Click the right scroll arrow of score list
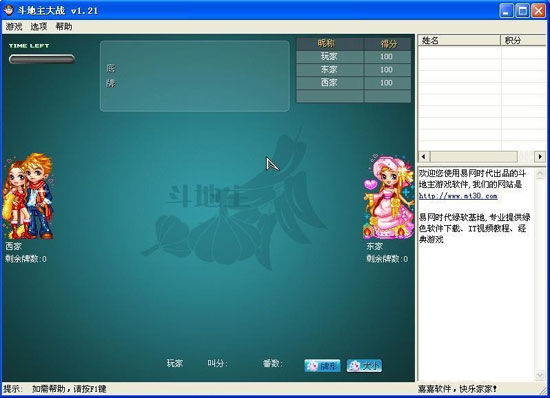This screenshot has width=550, height=398. [x=540, y=156]
